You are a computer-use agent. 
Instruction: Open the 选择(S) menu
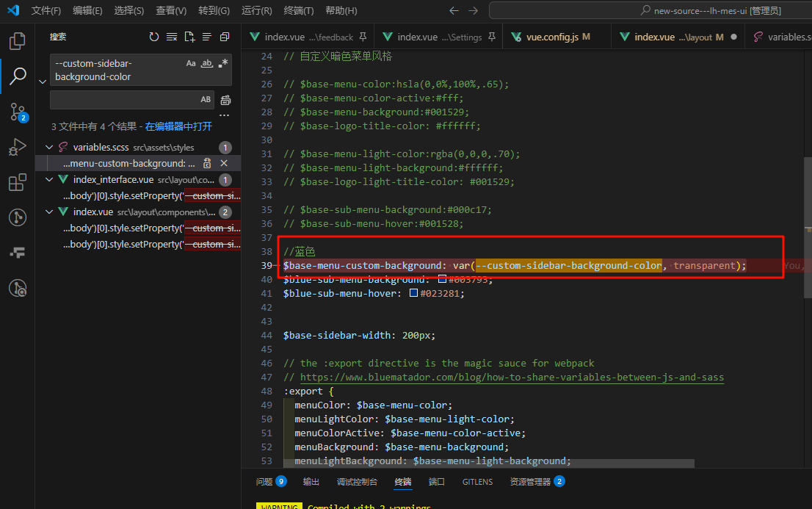coord(129,10)
